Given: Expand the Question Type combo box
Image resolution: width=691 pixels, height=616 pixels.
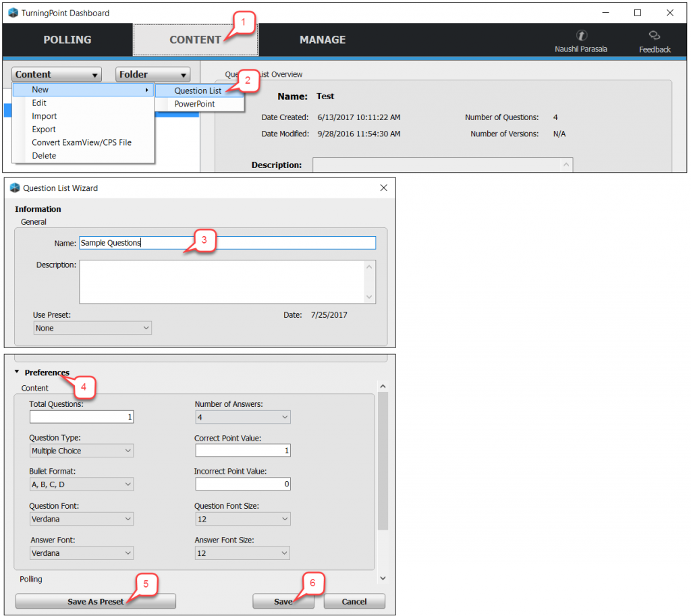Looking at the screenshot, I should [82, 451].
